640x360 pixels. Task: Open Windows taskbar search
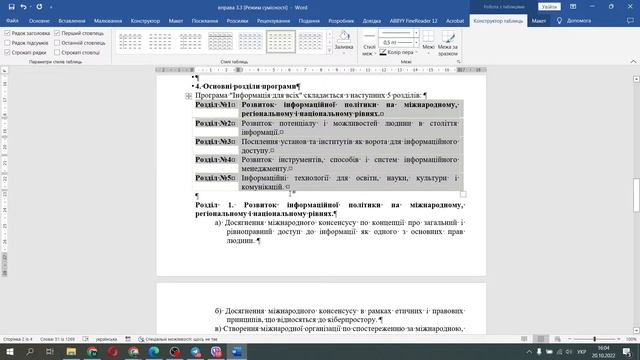coord(30,351)
